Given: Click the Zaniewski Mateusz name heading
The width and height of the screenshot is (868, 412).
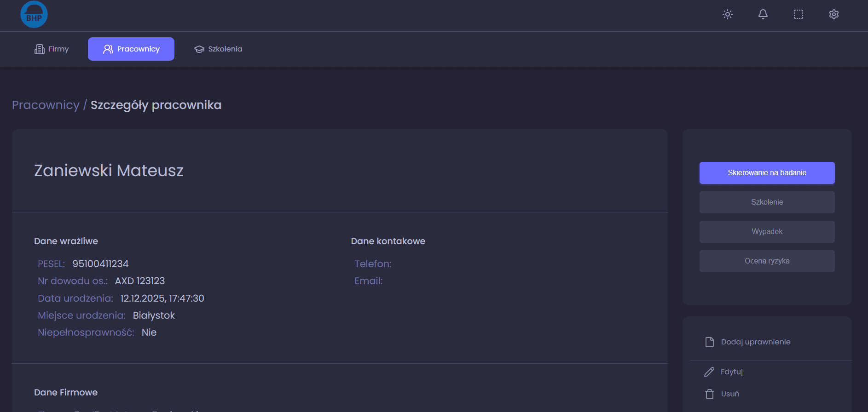Looking at the screenshot, I should (x=109, y=171).
